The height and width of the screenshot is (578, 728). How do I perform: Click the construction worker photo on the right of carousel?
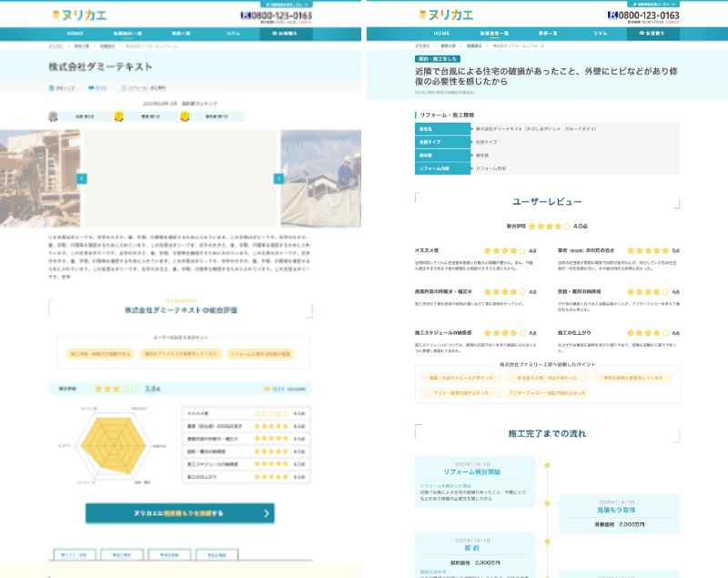pos(321,178)
